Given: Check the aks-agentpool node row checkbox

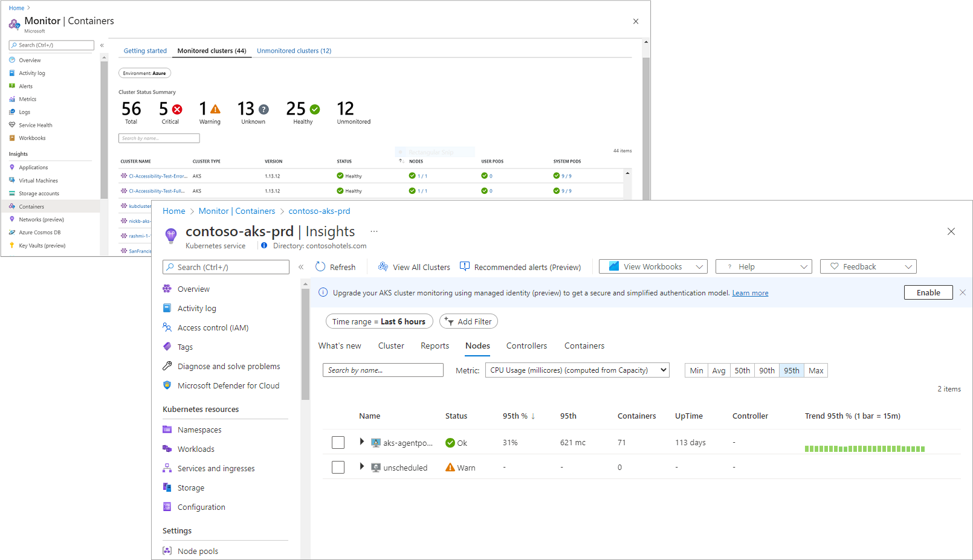Looking at the screenshot, I should 338,443.
